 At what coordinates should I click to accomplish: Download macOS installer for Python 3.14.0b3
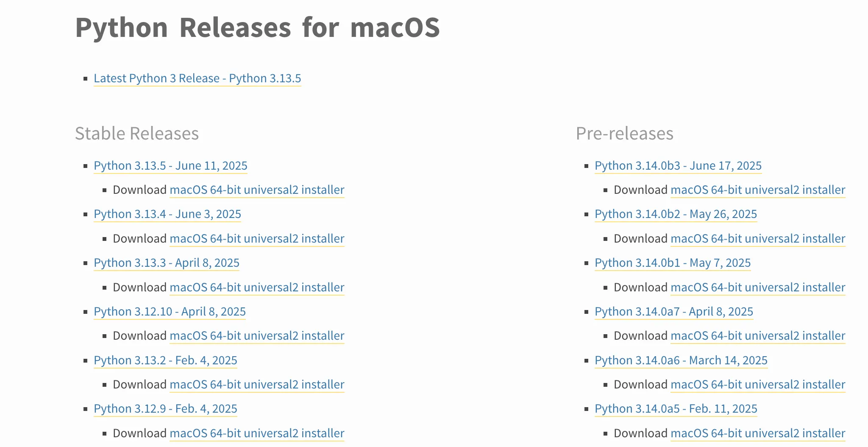point(757,190)
